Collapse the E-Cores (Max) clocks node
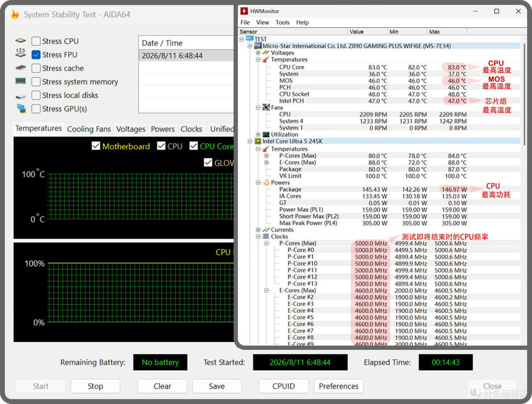 tap(266, 290)
